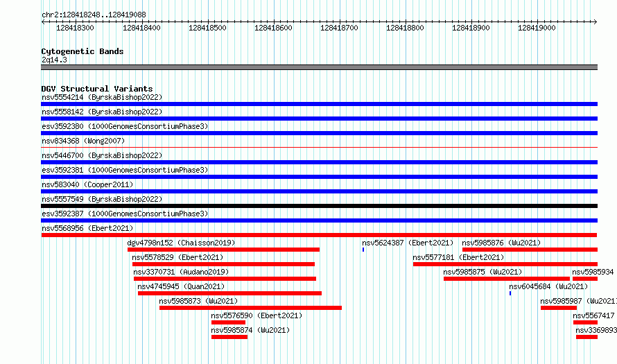Click ruler position 128419000
The image size is (617, 364).
(x=537, y=28)
